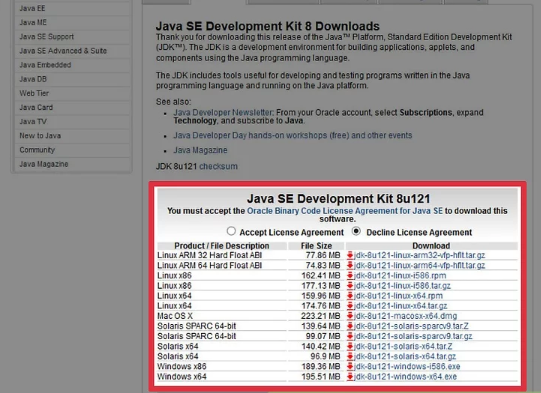Click red download arrow for linux-arm64-vfp-hflt.tar.gz
541x393 pixels.
tap(350, 265)
